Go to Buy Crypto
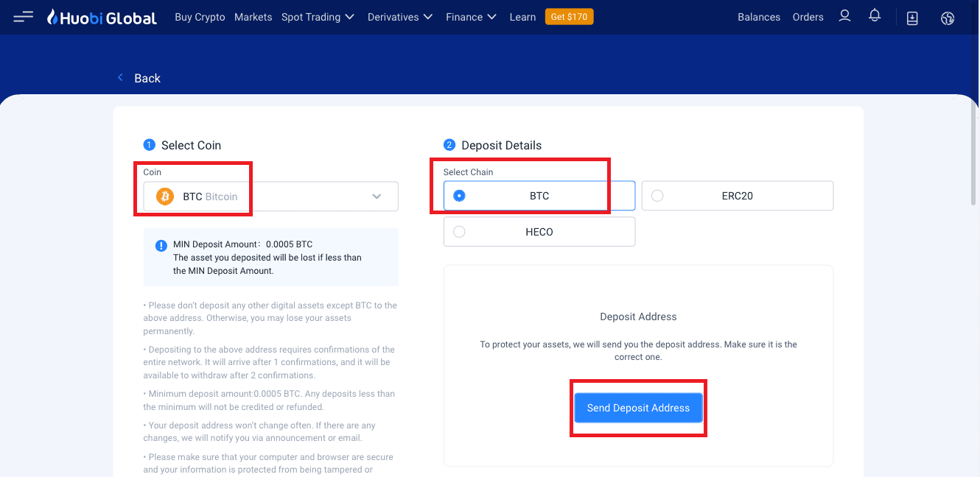This screenshot has width=980, height=477. 200,17
